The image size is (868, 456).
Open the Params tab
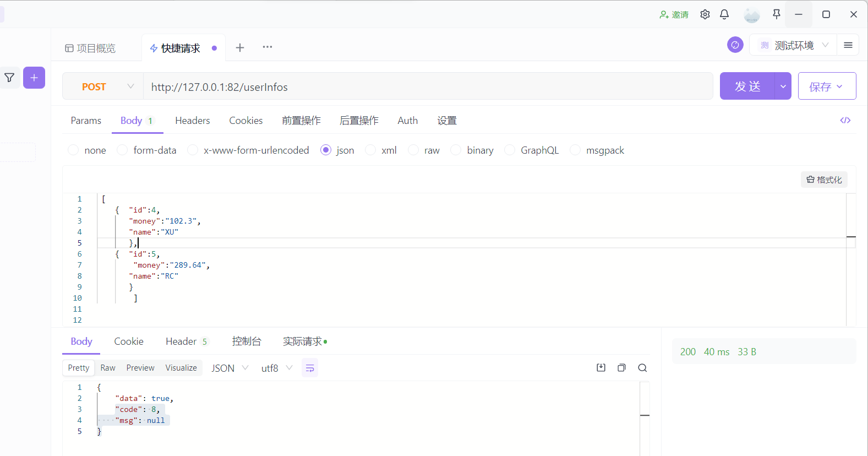[86, 121]
